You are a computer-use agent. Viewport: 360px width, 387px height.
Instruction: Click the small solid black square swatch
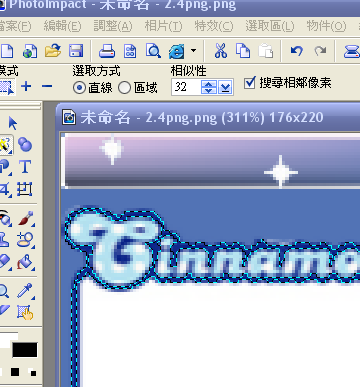pyautogui.click(x=15, y=372)
